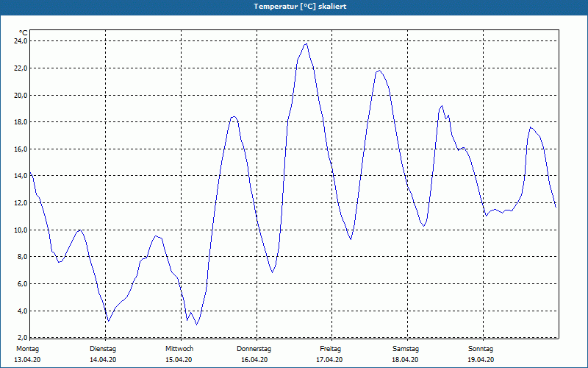Click the 10,0 axis value
The height and width of the screenshot is (368, 588).
coord(21,230)
